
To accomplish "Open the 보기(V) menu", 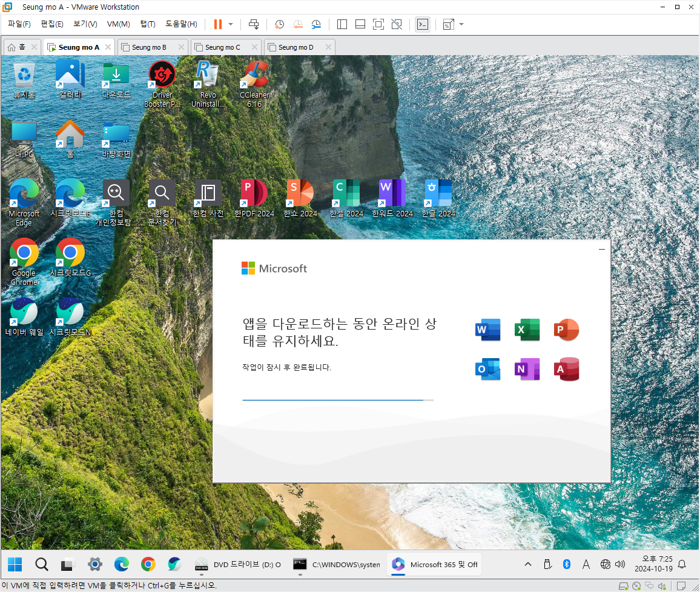I will click(85, 24).
